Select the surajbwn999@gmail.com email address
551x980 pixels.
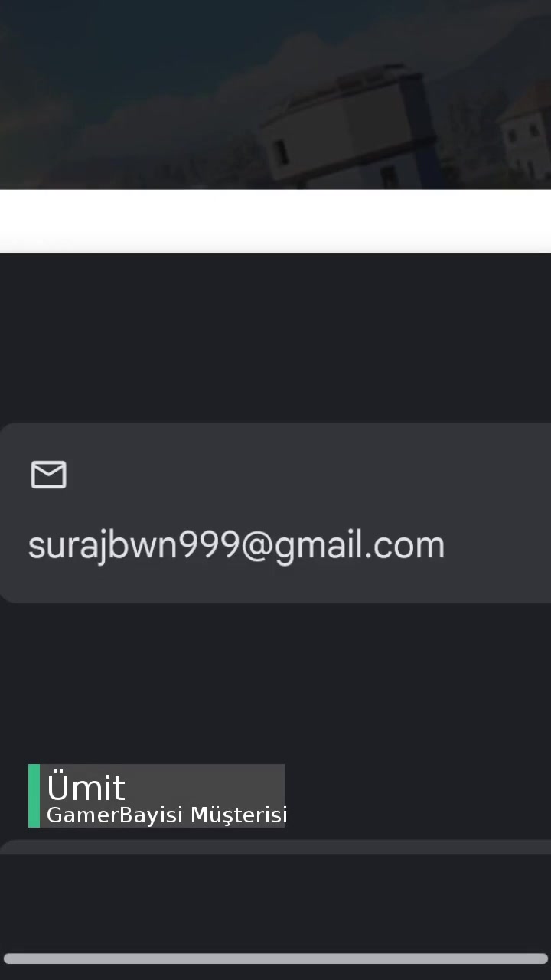pos(236,545)
